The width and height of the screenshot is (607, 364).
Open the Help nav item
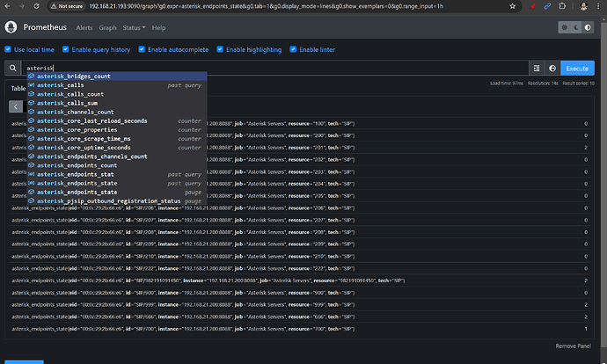(158, 27)
